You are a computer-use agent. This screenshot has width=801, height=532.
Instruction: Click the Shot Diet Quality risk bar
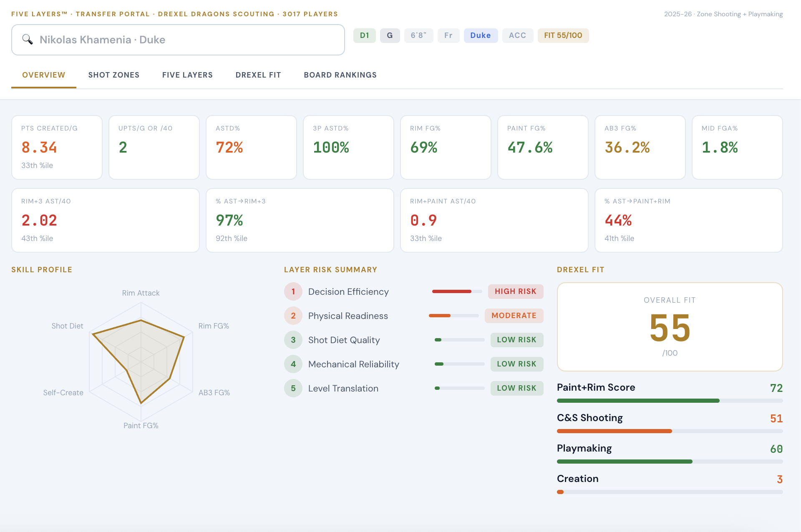click(x=460, y=340)
